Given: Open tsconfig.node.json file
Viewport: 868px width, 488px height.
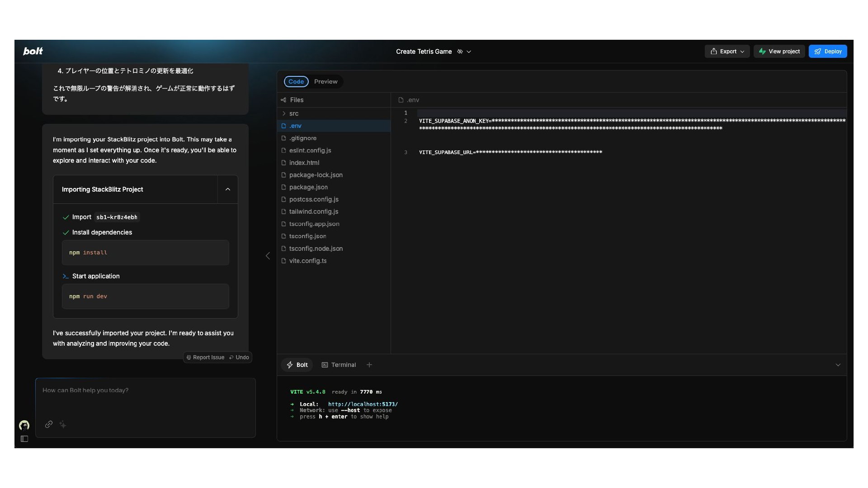Looking at the screenshot, I should tap(334, 249).
